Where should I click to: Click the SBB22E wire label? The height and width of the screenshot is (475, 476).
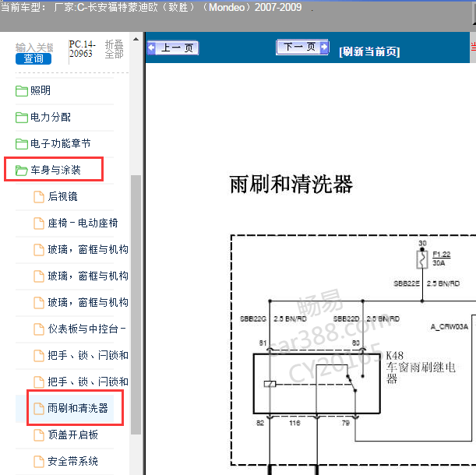pos(407,283)
